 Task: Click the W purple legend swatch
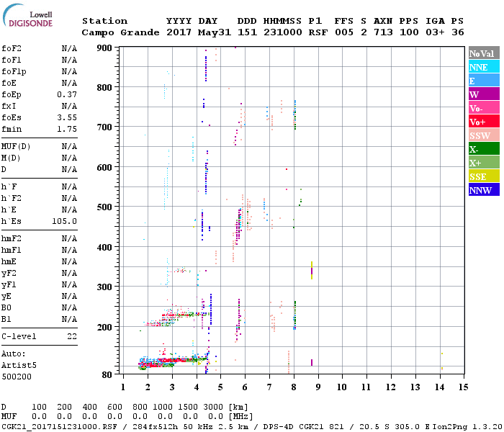(484, 94)
